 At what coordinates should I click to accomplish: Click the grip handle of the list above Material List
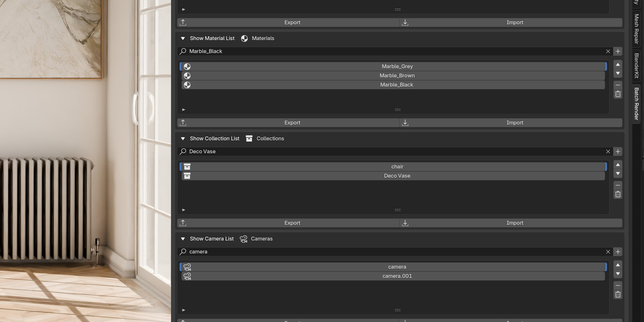click(398, 9)
